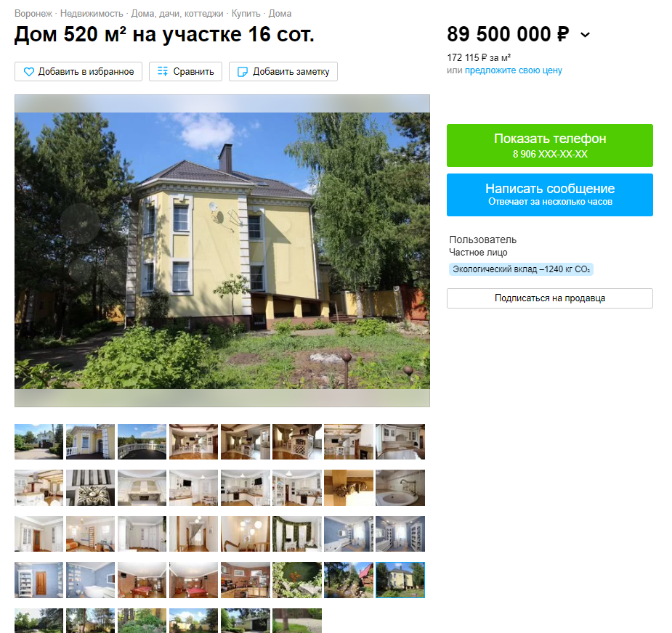The width and height of the screenshot is (672, 633).
Task: Open the blue bedroom thumbnail
Action: coord(349,534)
